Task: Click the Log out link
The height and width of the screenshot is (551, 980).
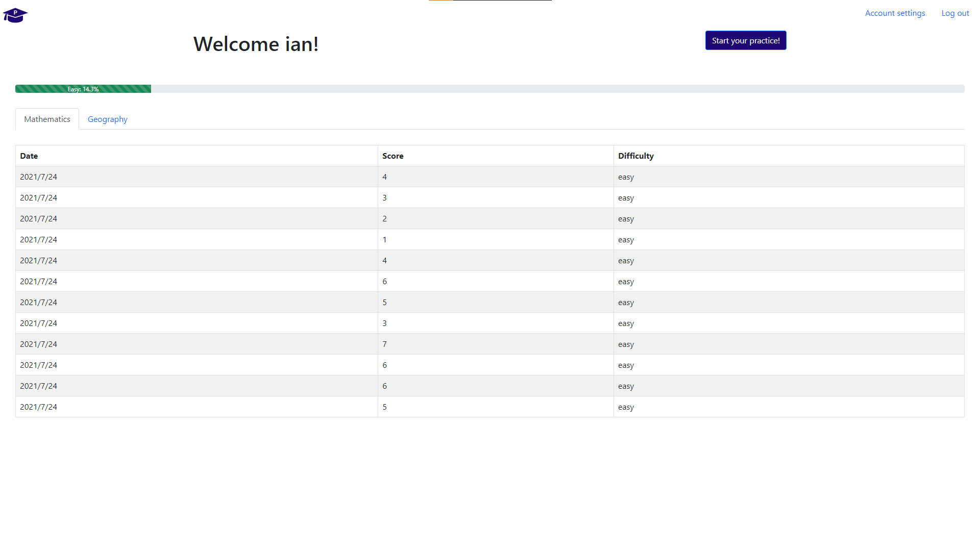Action: point(955,13)
